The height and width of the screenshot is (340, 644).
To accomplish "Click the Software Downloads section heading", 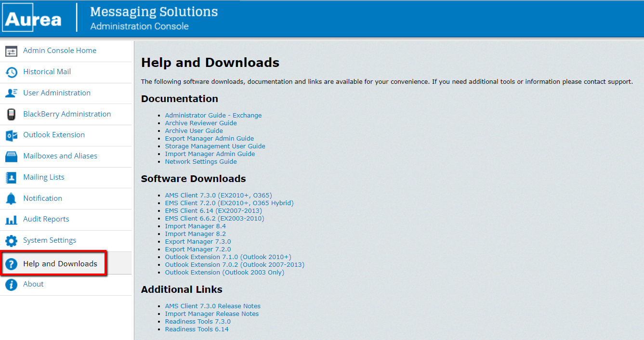I will (194, 179).
